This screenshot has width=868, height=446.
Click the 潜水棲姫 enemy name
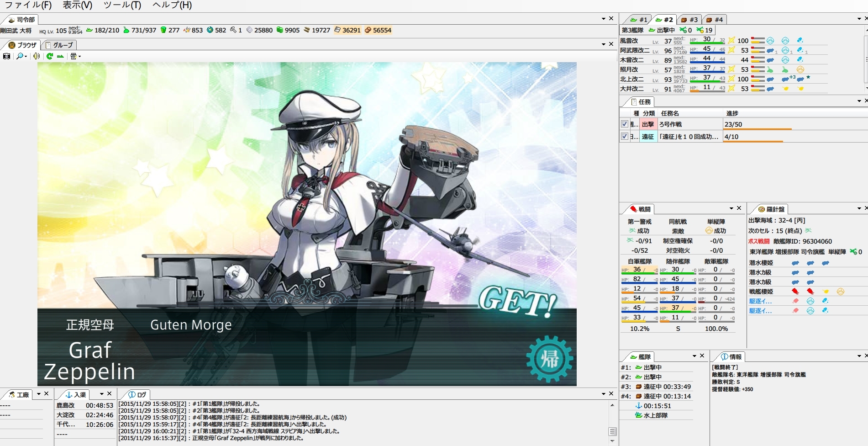tap(761, 263)
